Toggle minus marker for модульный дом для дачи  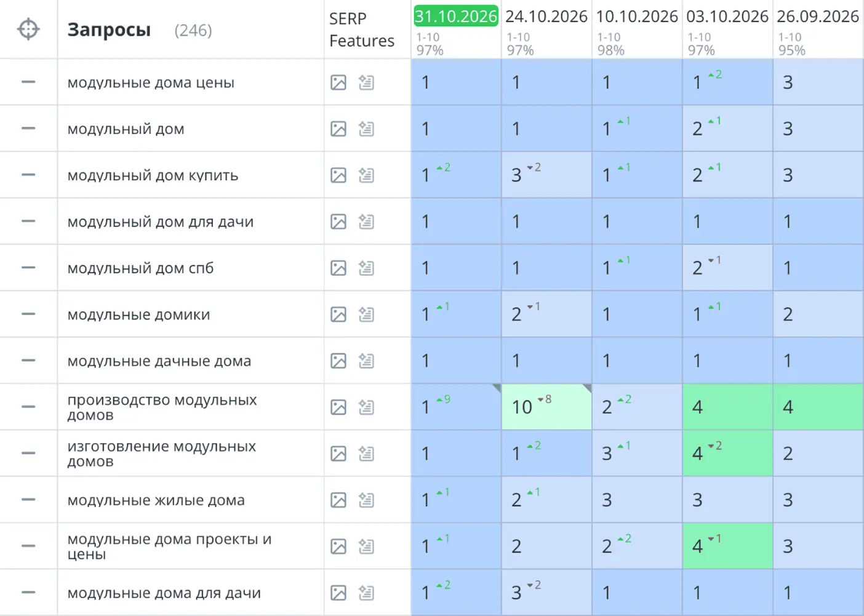point(28,221)
